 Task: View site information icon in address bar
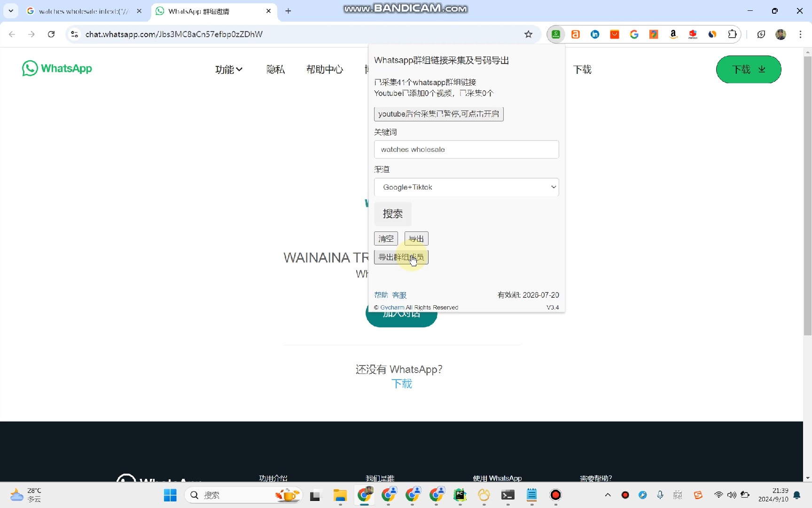pos(74,34)
